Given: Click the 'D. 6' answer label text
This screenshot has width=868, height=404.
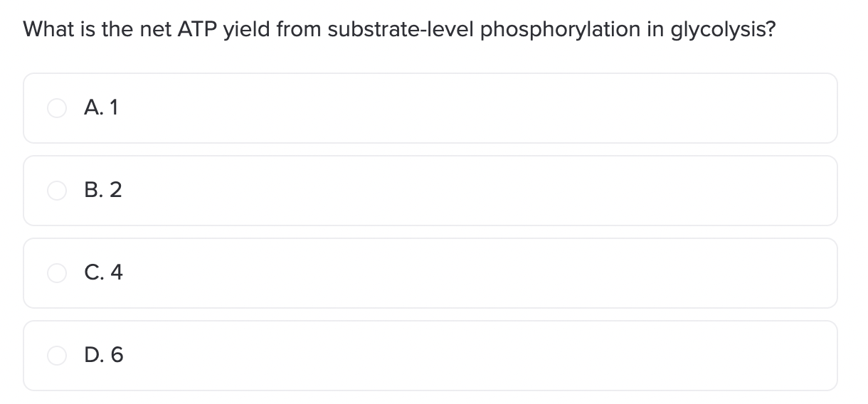Looking at the screenshot, I should [104, 356].
